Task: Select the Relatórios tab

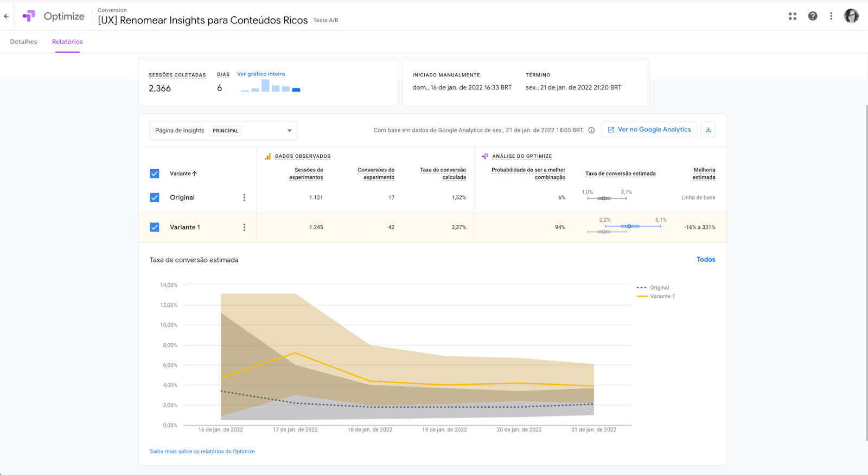Action: [67, 42]
